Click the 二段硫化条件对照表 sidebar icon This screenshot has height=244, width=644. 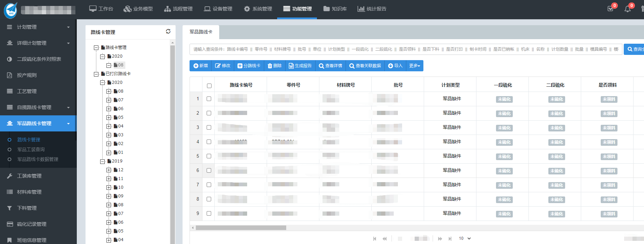10,59
